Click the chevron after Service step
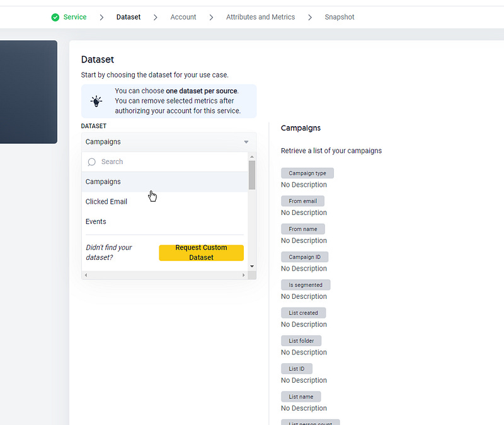This screenshot has height=425, width=504. [101, 18]
